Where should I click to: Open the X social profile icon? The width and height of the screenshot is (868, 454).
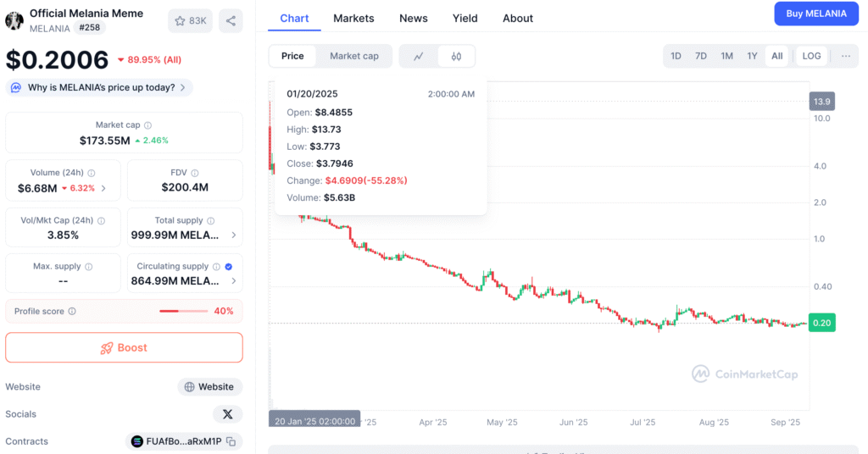coord(227,414)
